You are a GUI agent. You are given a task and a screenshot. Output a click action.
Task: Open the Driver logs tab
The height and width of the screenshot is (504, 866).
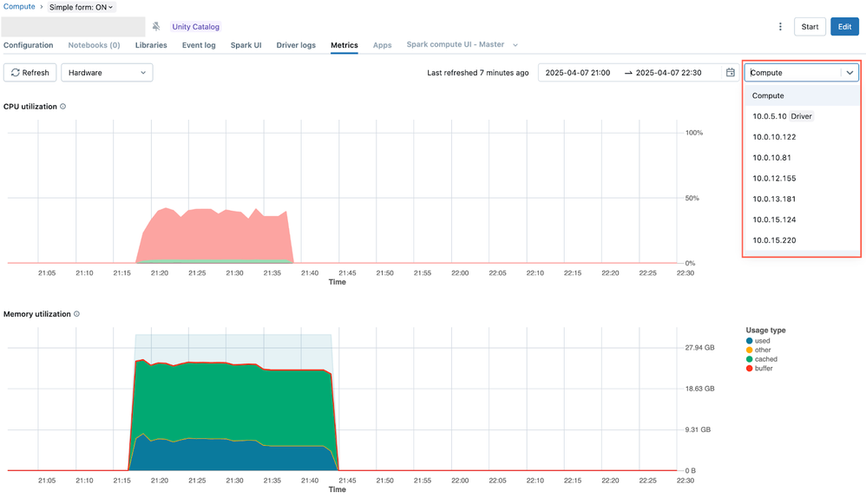tap(296, 45)
